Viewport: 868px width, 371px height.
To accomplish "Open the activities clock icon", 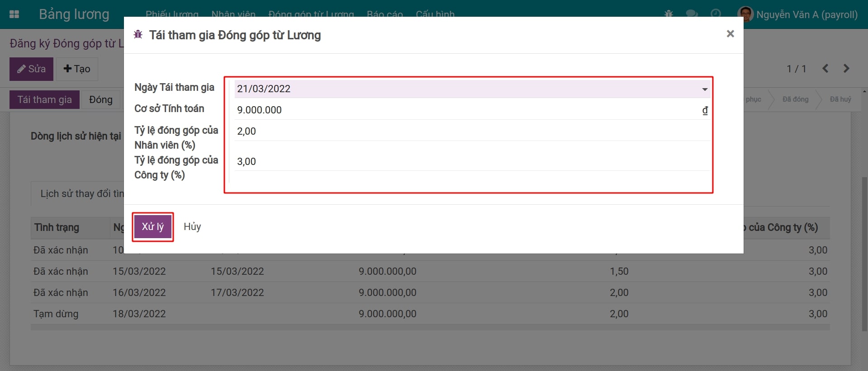I will pyautogui.click(x=716, y=14).
